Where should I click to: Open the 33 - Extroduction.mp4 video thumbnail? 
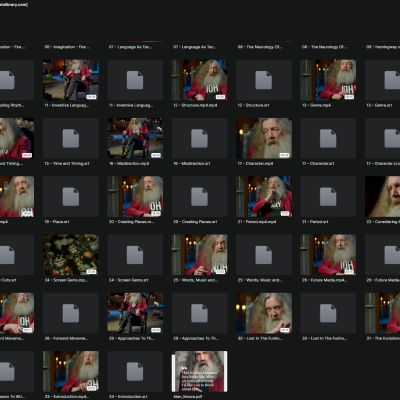[71, 371]
